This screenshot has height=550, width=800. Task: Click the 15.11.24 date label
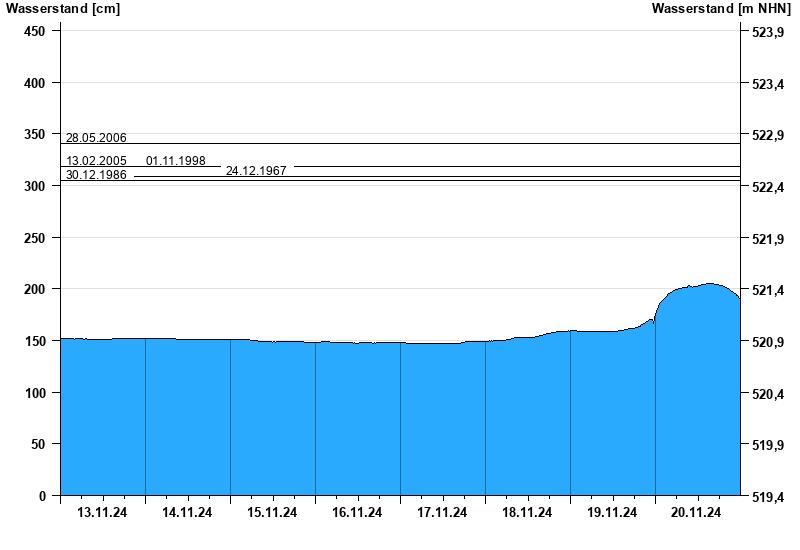tap(272, 513)
